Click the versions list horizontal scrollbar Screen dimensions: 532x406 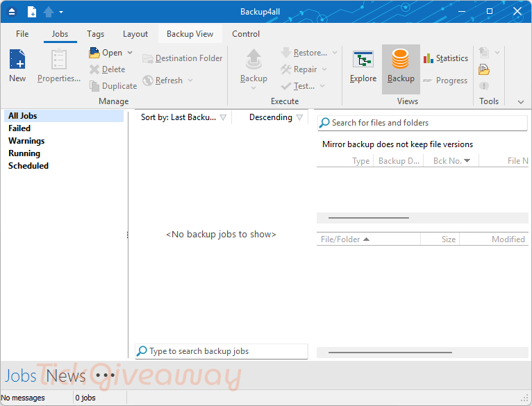[x=369, y=218]
